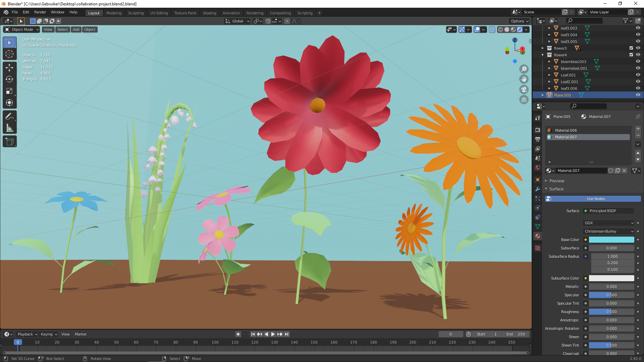The image size is (644, 362).
Task: Uncheck the flower4 collection checkbox
Action: click(x=631, y=55)
